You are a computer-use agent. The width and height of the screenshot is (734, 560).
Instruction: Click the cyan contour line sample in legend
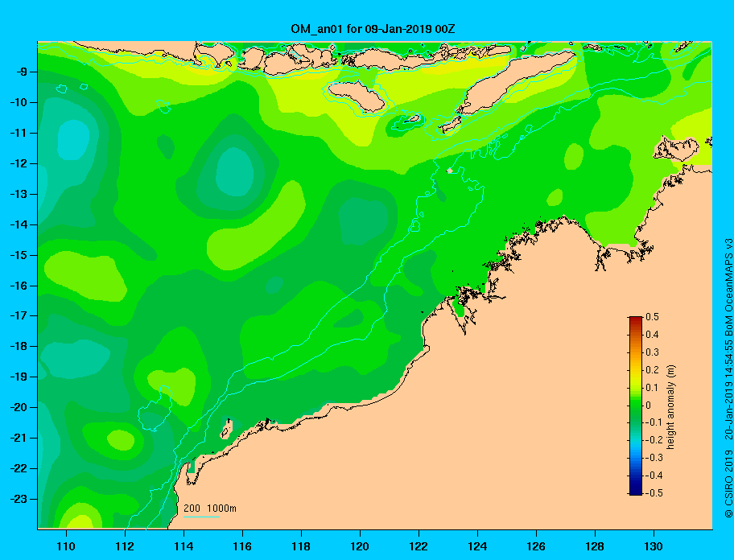202,517
